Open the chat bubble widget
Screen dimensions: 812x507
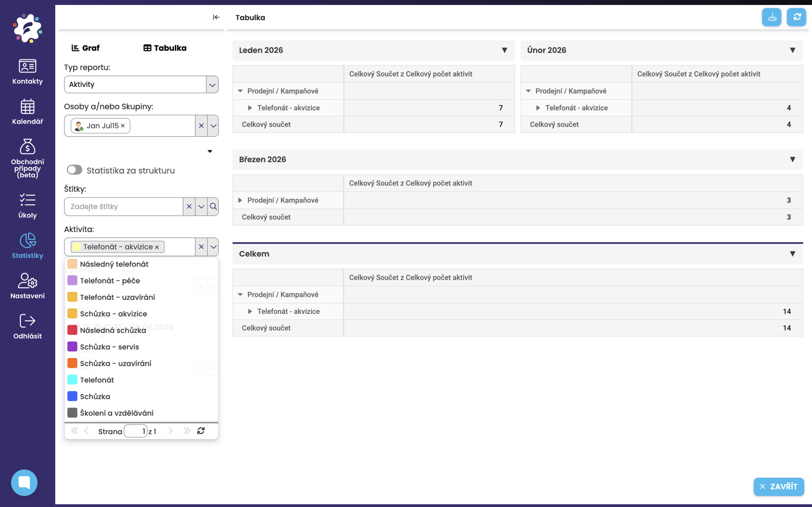(x=24, y=482)
